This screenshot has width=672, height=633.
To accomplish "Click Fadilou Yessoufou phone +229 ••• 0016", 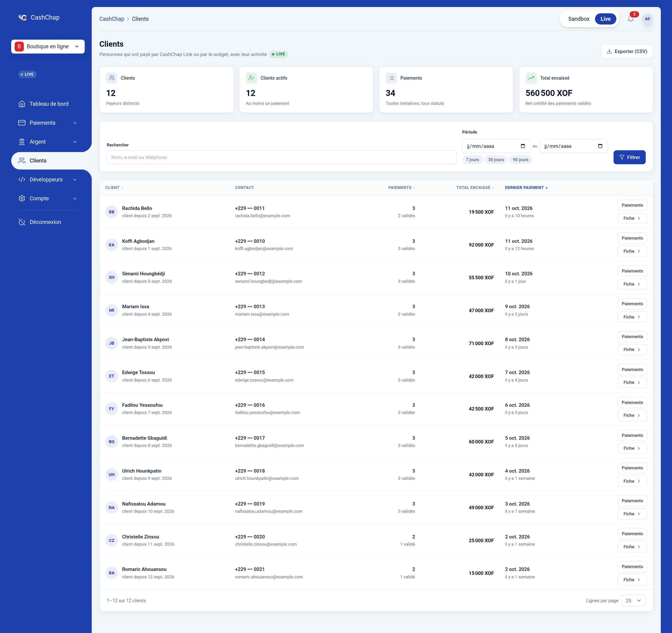I will point(250,405).
